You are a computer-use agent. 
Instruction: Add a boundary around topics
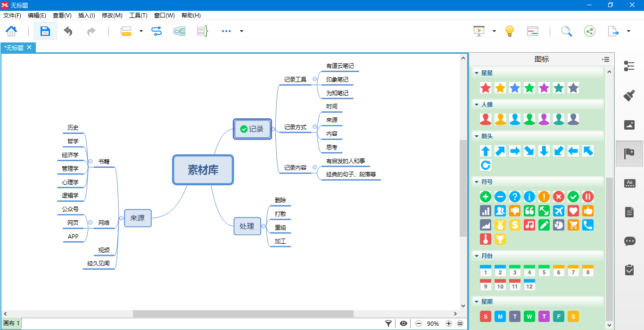pos(179,31)
